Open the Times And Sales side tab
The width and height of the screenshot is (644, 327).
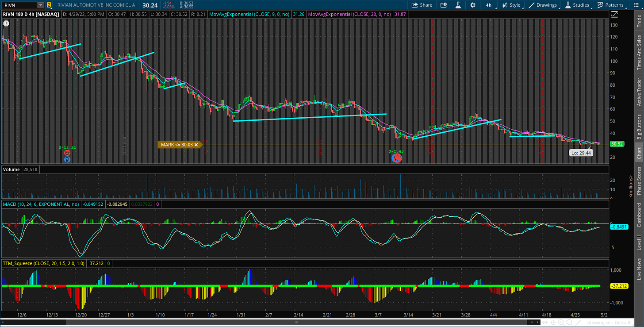[639, 53]
